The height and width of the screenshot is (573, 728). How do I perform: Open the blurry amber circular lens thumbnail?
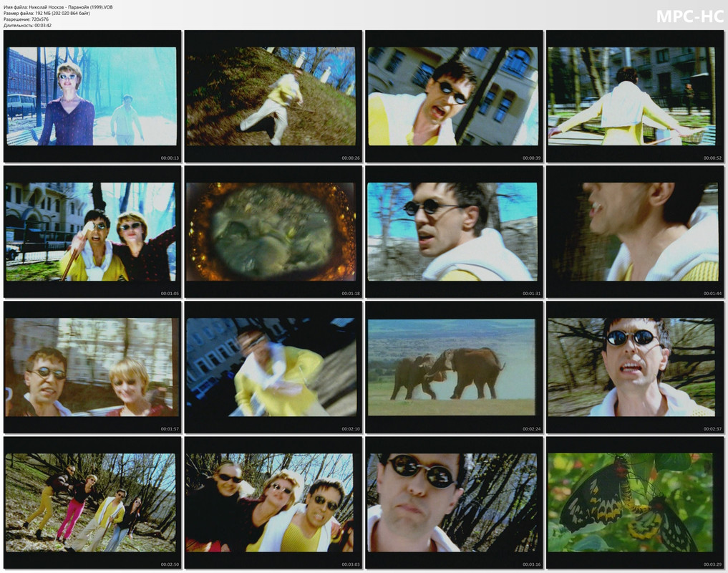point(273,231)
